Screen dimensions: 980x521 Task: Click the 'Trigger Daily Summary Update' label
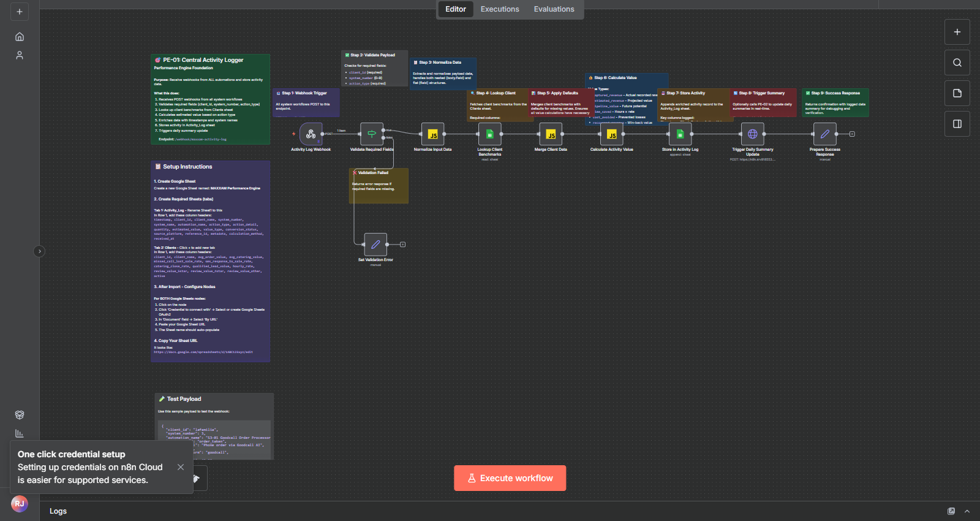click(x=753, y=152)
